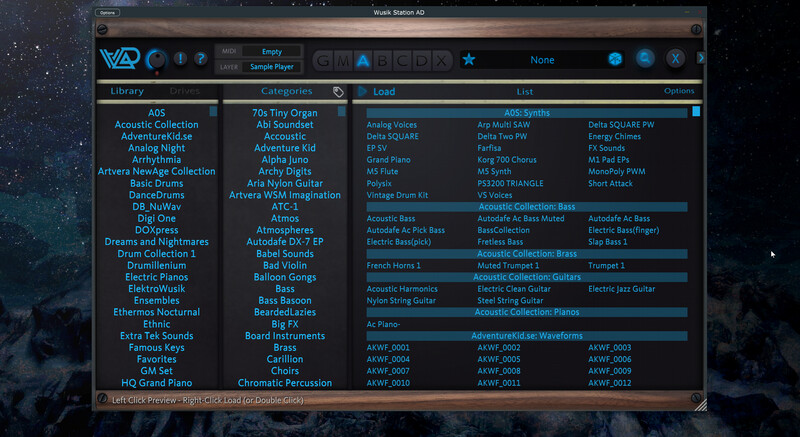Click the preset list scrollbar handle
This screenshot has height=437, width=800.
696,111
